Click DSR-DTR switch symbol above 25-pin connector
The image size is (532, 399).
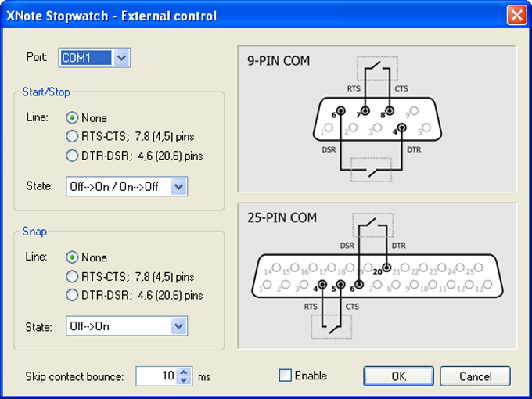373,225
